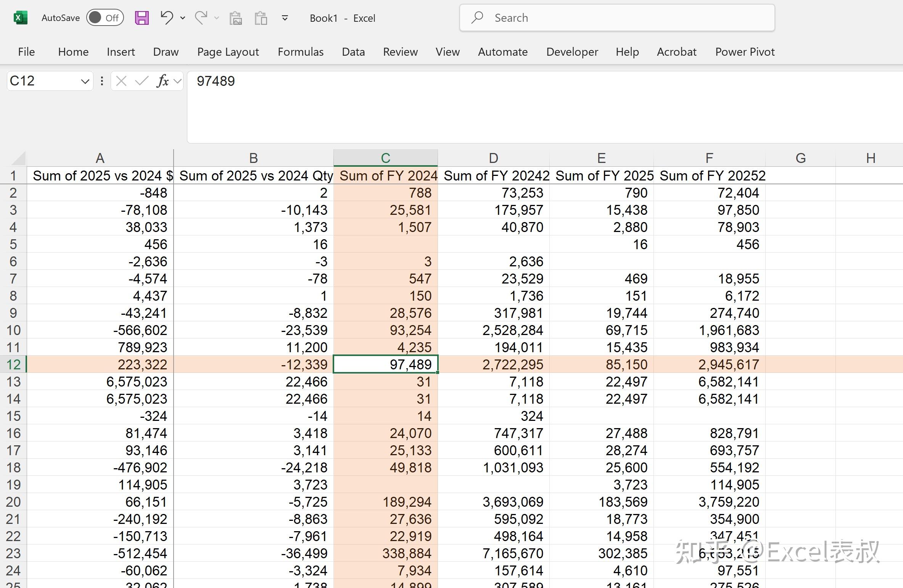
Task: Open the Name Box dropdown
Action: [84, 81]
